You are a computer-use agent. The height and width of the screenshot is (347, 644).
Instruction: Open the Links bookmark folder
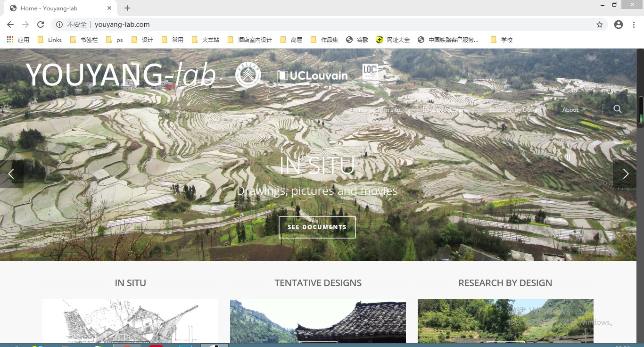(x=50, y=40)
